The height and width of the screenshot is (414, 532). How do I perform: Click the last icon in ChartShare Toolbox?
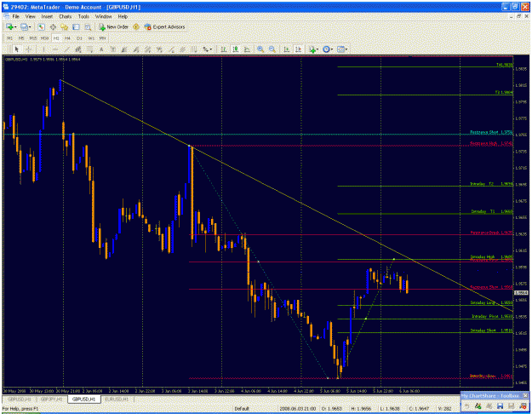coord(522,405)
